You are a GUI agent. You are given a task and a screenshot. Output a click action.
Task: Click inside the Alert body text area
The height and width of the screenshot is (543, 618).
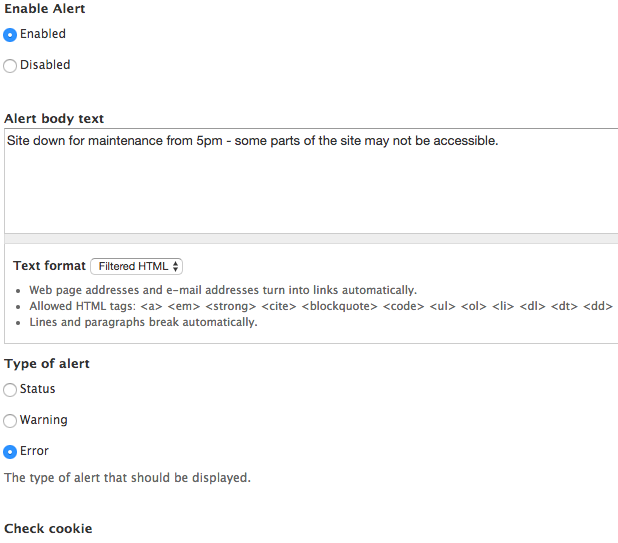pyautogui.click(x=310, y=180)
